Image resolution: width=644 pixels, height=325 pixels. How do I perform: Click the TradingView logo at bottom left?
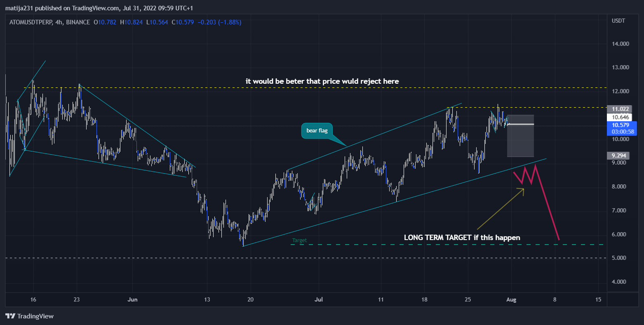click(29, 316)
